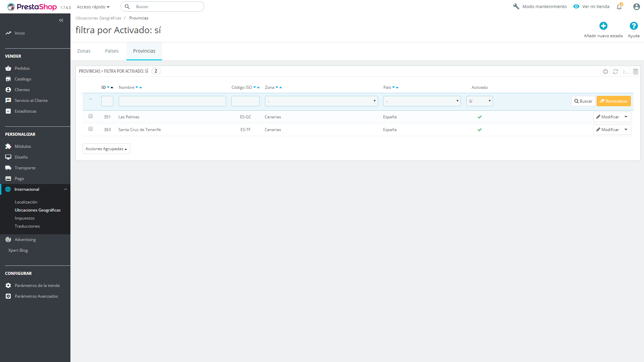Viewport: 644px width, 362px height.
Task: Switch to the Países tab
Action: pyautogui.click(x=112, y=51)
